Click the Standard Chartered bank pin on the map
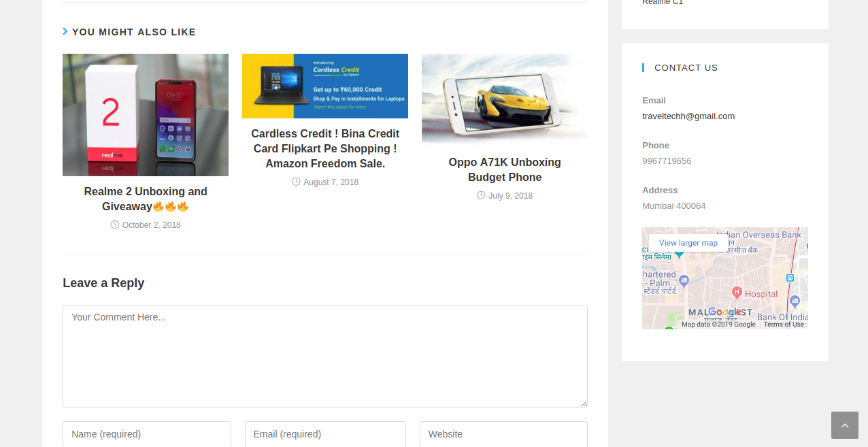Viewport: 868px width, 447px height. 684,280
